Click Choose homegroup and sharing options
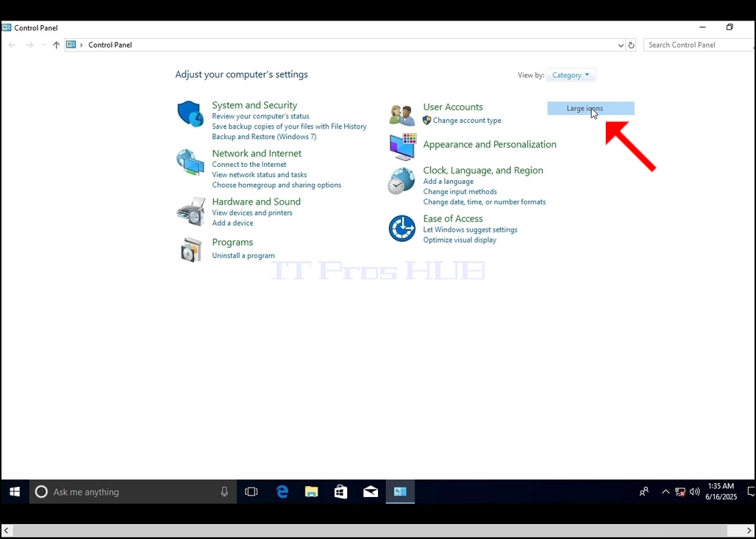 click(x=277, y=185)
